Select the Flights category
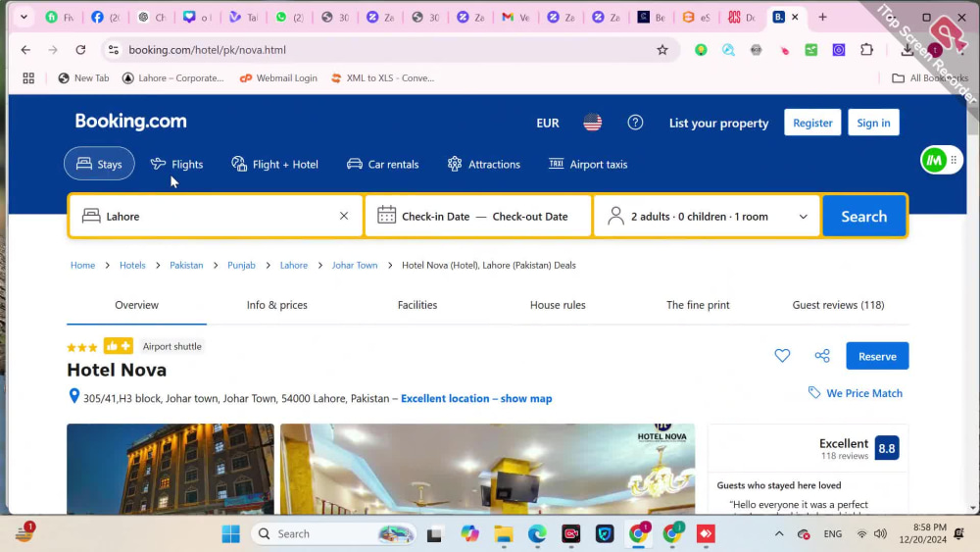Image resolution: width=980 pixels, height=552 pixels. pyautogui.click(x=176, y=164)
